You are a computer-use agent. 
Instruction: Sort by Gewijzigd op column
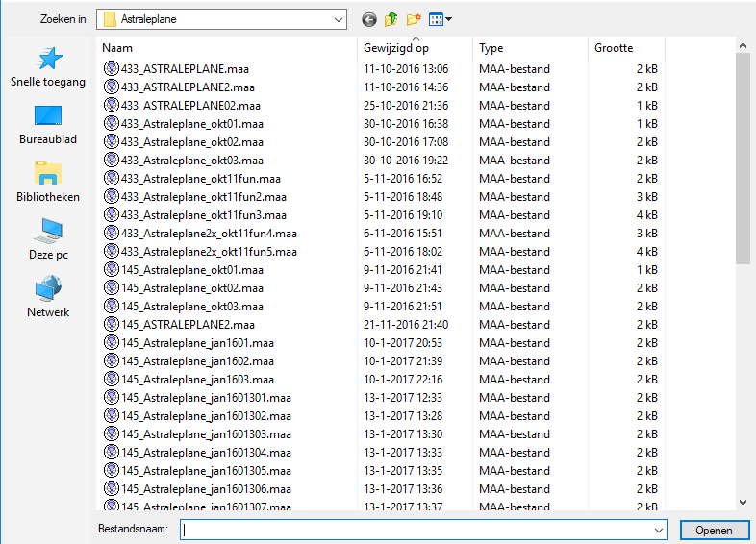tap(416, 48)
